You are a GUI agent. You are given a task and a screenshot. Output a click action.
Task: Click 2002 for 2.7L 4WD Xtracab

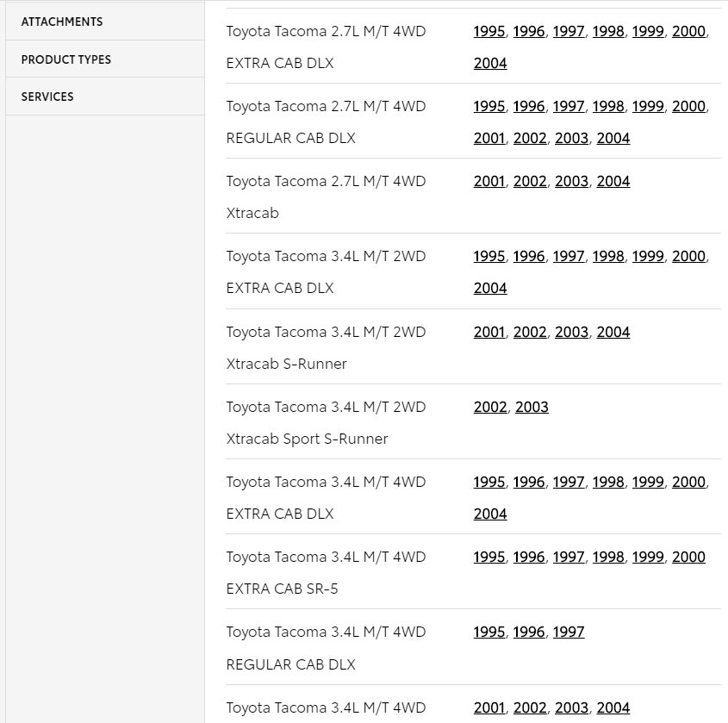(x=530, y=181)
